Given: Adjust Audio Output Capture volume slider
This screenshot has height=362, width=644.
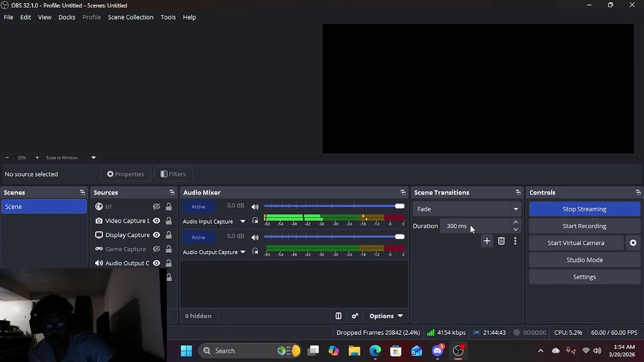Looking at the screenshot, I should pyautogui.click(x=334, y=237).
